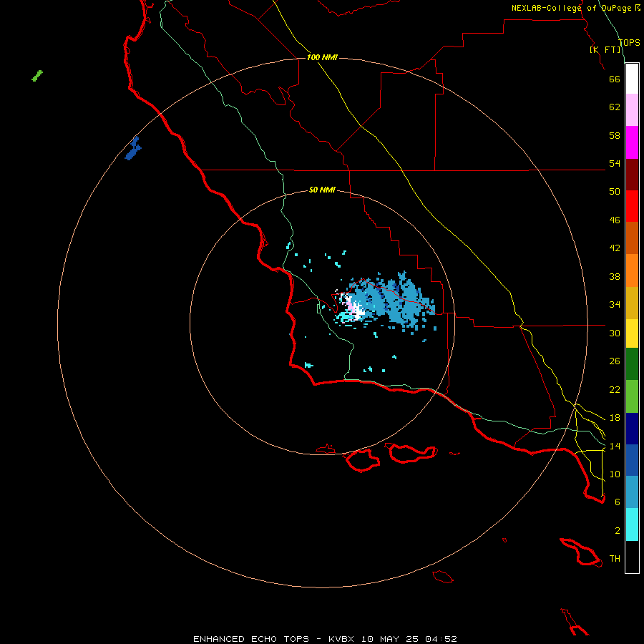644x644 pixels.
Task: Click the TH threshold label on scale
Action: [x=615, y=558]
